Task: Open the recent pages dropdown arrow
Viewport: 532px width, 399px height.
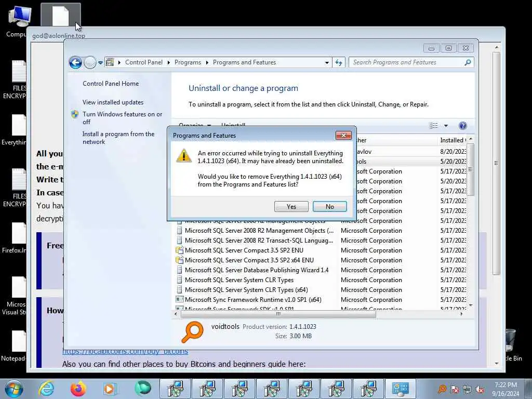Action: [x=100, y=63]
